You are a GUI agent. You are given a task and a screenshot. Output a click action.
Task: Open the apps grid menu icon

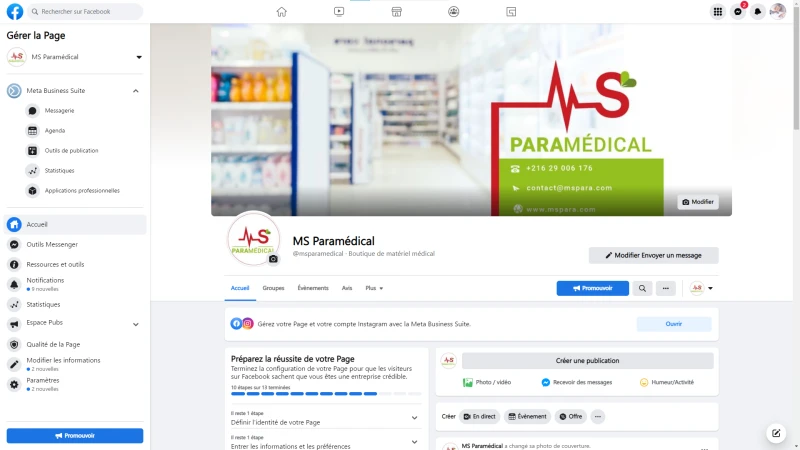(x=718, y=11)
